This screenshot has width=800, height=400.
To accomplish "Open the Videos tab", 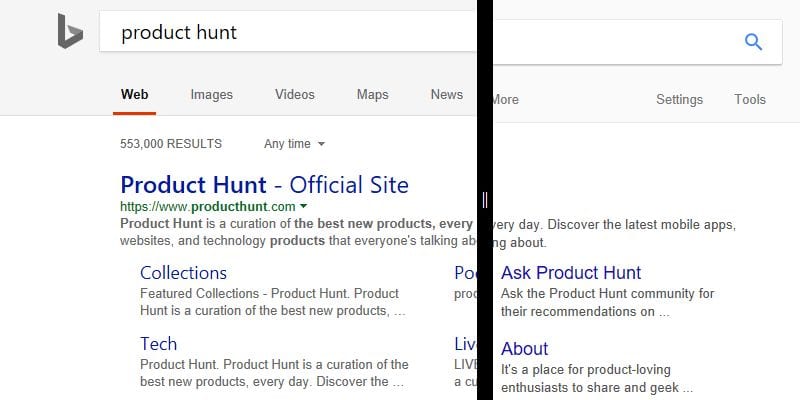I will point(294,95).
